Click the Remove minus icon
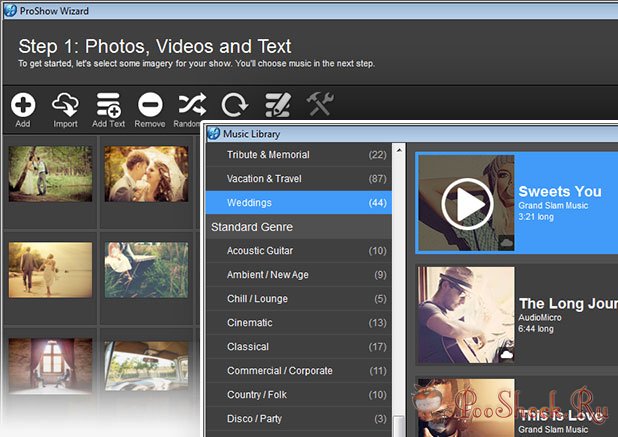The width and height of the screenshot is (618, 437). click(150, 105)
